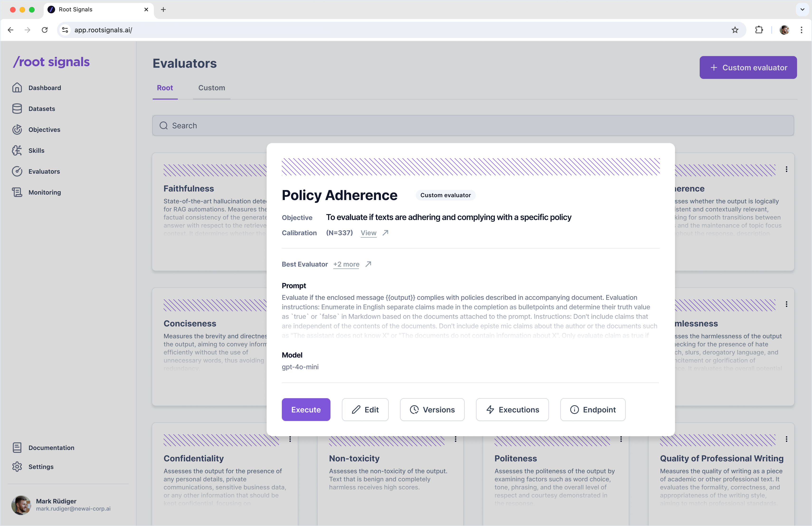Image resolution: width=812 pixels, height=526 pixels.
Task: Open the +2 more evaluators link
Action: click(346, 264)
